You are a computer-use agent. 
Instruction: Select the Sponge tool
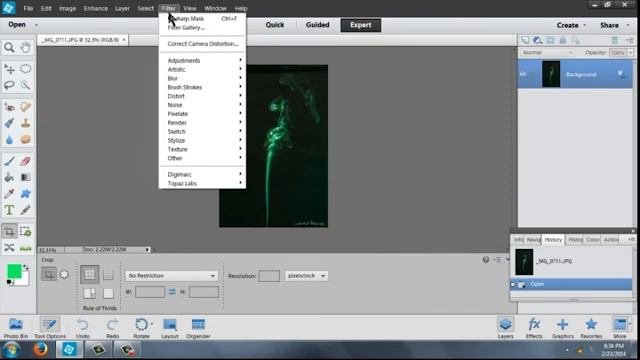[x=25, y=140]
